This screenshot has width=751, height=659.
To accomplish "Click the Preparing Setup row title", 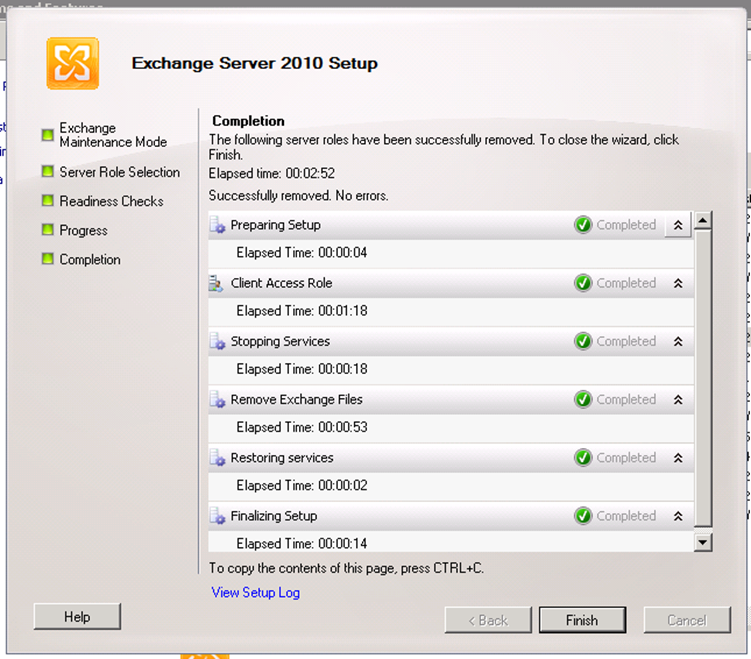I will pyautogui.click(x=275, y=225).
